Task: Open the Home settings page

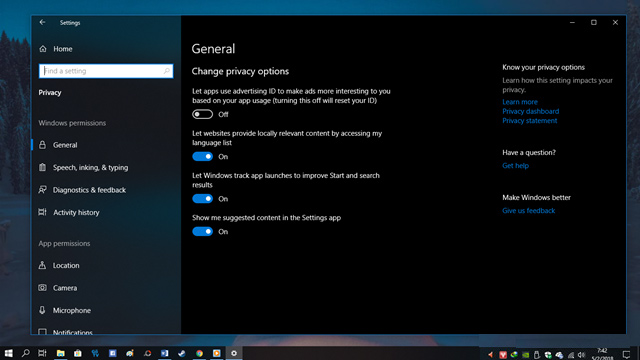Action: pos(62,49)
